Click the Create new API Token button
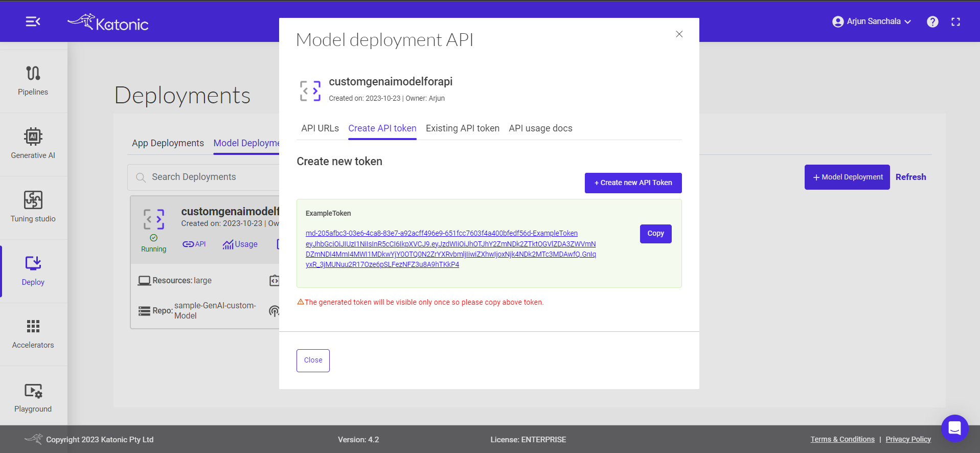Screen dimensions: 980x453 [x=633, y=183]
